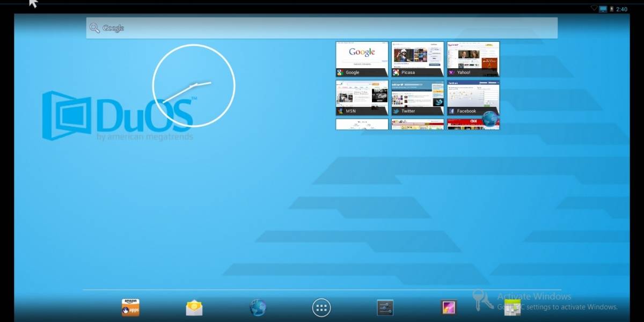Click the magnifier icon in the search bar
The width and height of the screenshot is (644, 322).
94,28
